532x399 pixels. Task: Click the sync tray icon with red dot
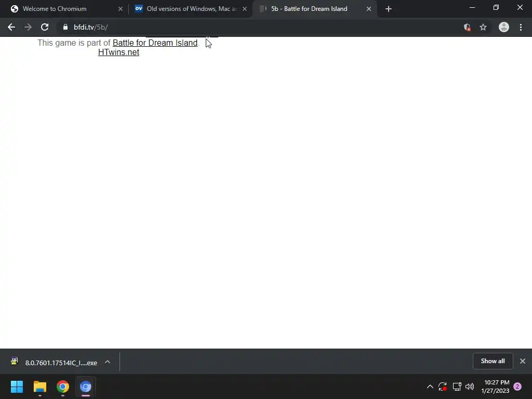(x=443, y=387)
